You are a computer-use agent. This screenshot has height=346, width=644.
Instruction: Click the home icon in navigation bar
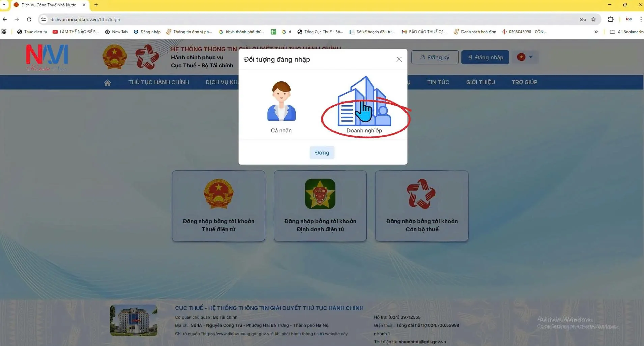(x=107, y=83)
